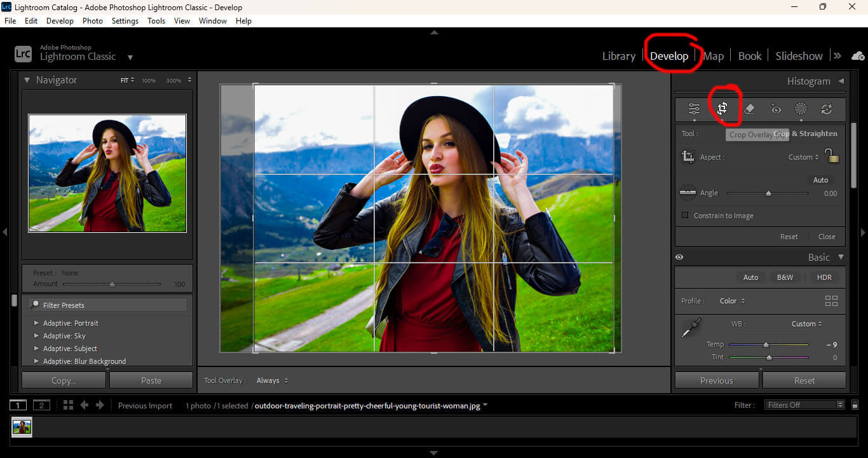Viewport: 868px width, 458px height.
Task: Click the Copy... button
Action: click(x=64, y=380)
